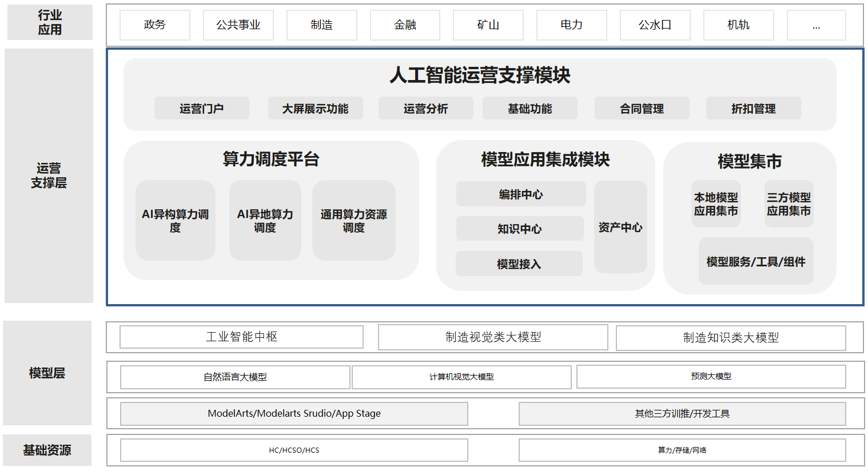The width and height of the screenshot is (868, 471).
Task: Click the ellipsis box after 机轨
Action: (x=816, y=25)
